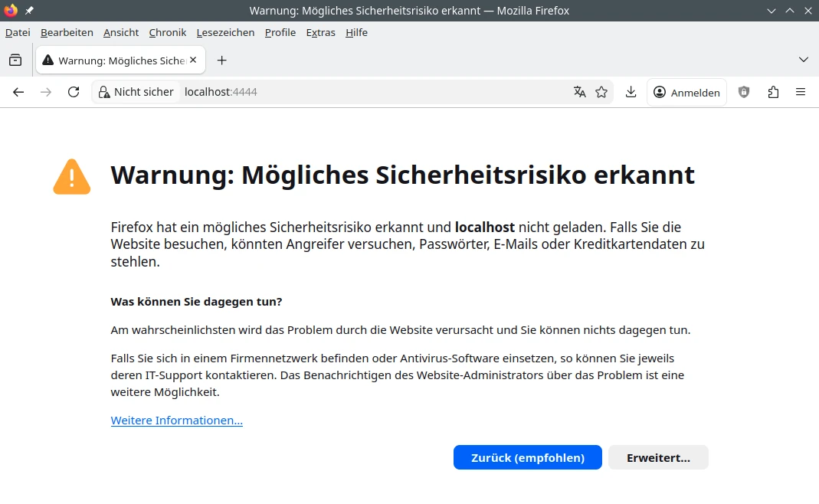The width and height of the screenshot is (819, 504).
Task: Open the Lesezeichen menu
Action: pyautogui.click(x=225, y=32)
